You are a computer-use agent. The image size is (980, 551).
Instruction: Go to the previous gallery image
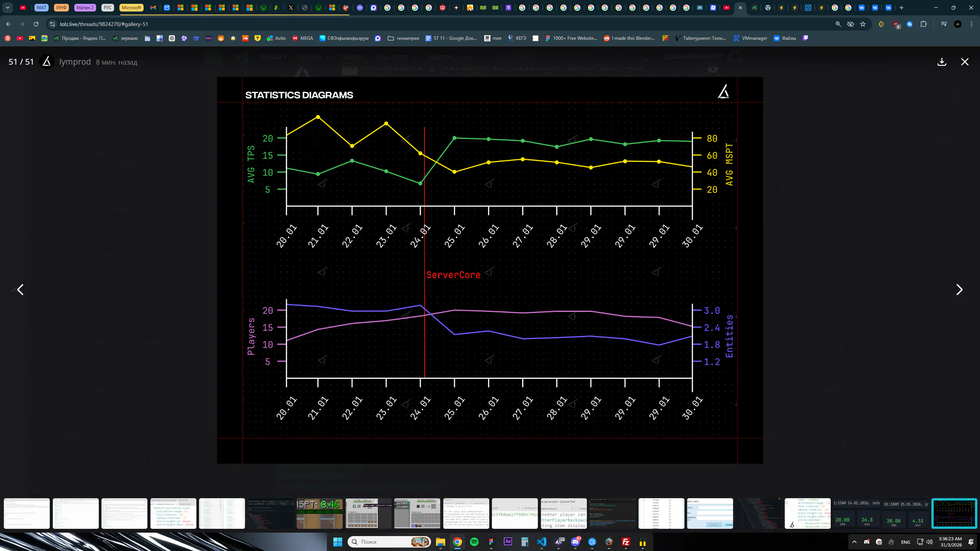(x=20, y=290)
